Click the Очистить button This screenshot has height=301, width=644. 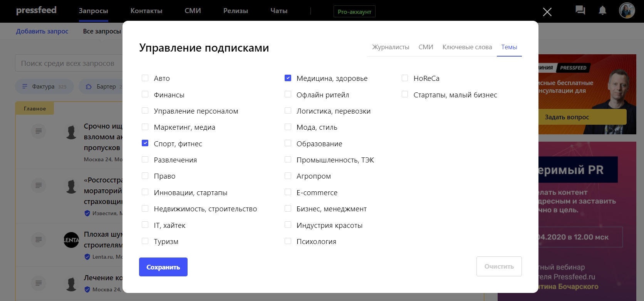pyautogui.click(x=499, y=266)
